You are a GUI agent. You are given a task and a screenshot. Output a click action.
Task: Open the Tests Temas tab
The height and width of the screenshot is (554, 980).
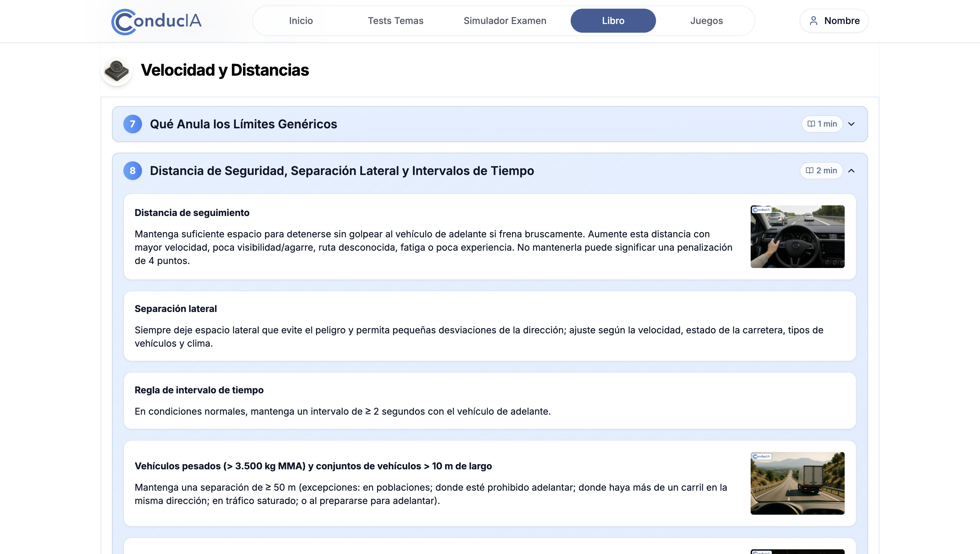[395, 21]
